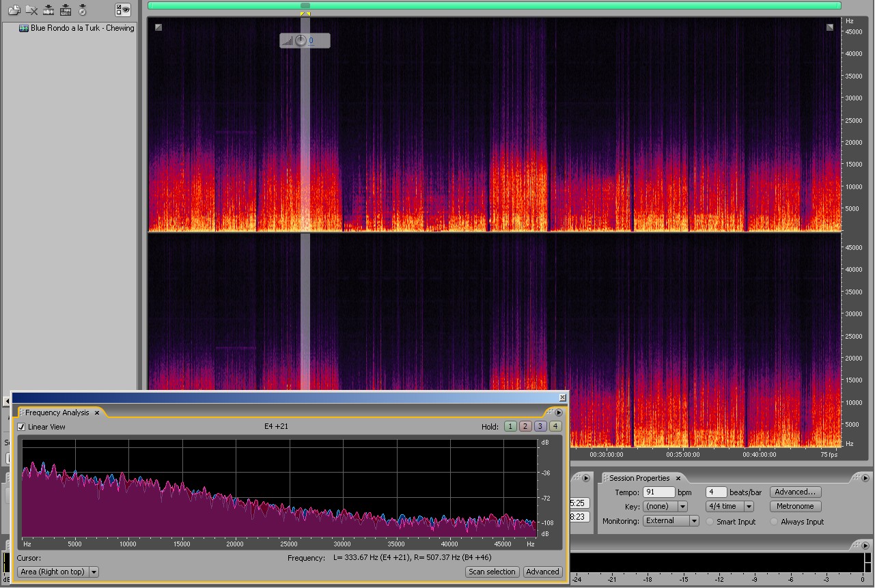Open the level meters panel options menu
Screen dimensions: 875x588
[x=867, y=545]
